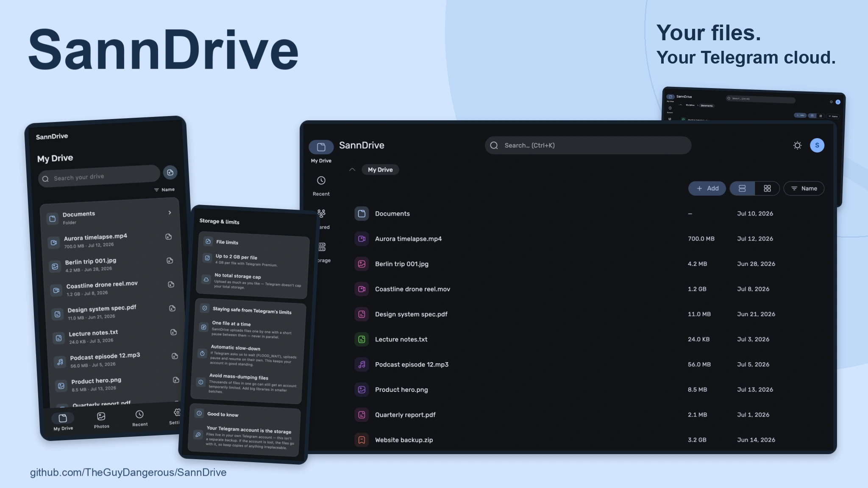Viewport: 868px width, 488px height.
Task: Switch to mobile Settings tab
Action: (x=175, y=416)
